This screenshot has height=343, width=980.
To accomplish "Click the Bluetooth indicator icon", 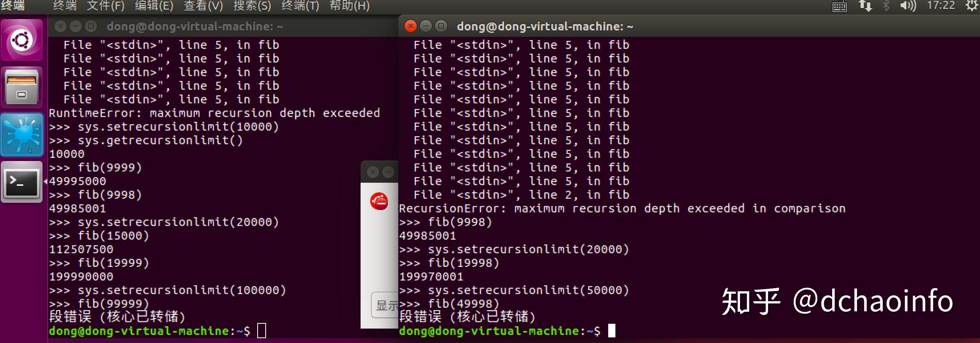I will point(885,6).
